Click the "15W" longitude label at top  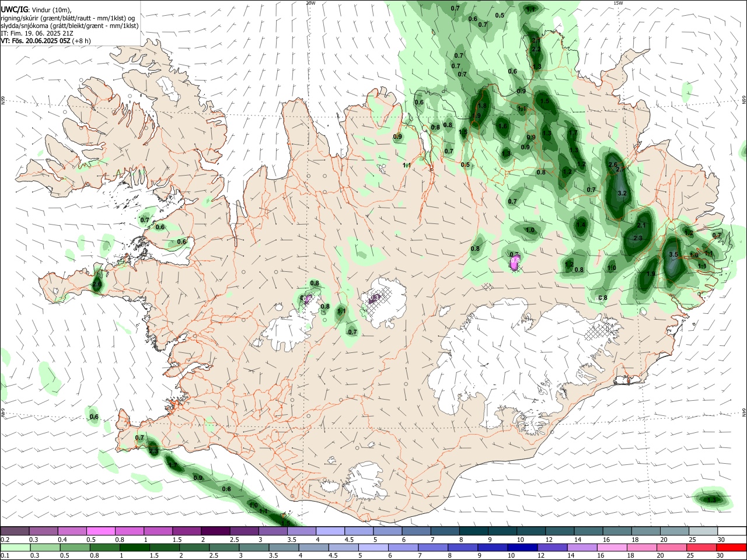click(x=618, y=3)
